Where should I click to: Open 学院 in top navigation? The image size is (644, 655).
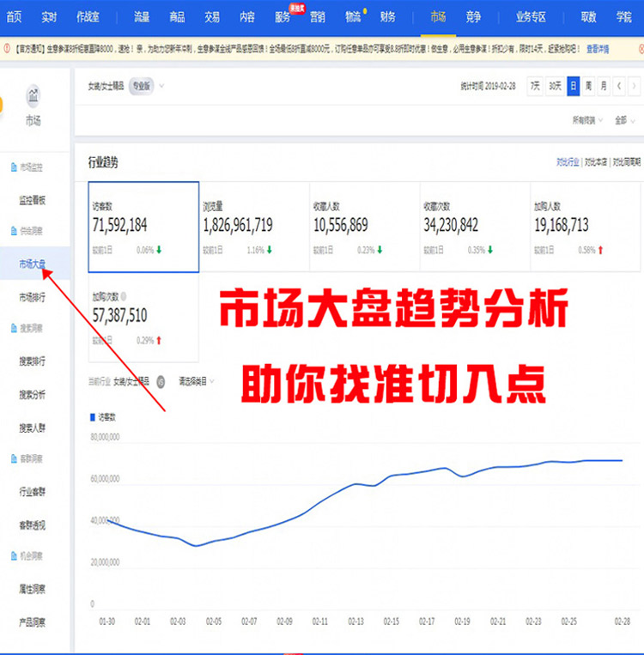tap(623, 17)
